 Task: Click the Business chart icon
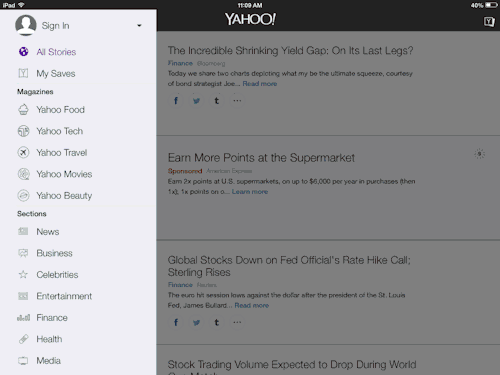[23, 253]
